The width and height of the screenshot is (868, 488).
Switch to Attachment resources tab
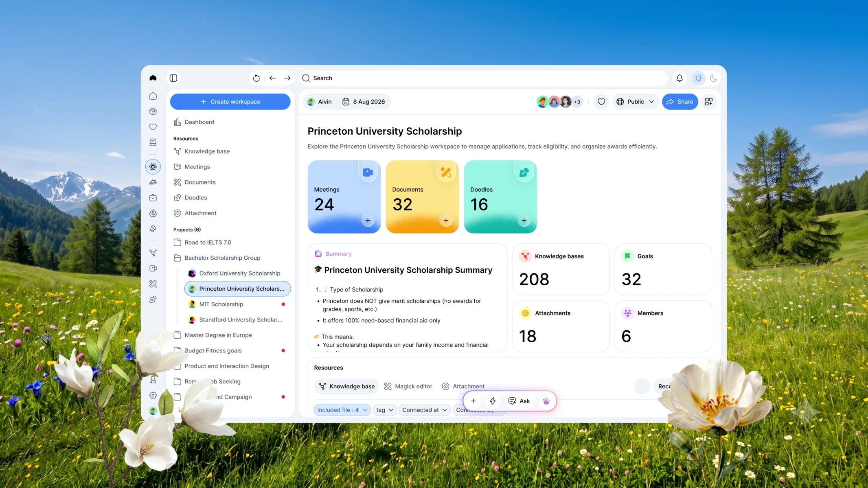click(x=463, y=387)
